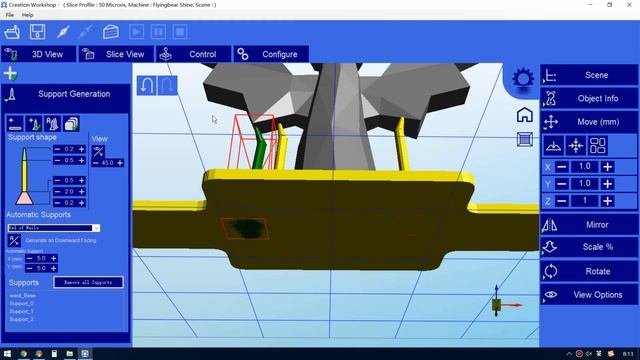This screenshot has width=640, height=360.
Task: Expand the Scene panel
Action: pos(589,76)
